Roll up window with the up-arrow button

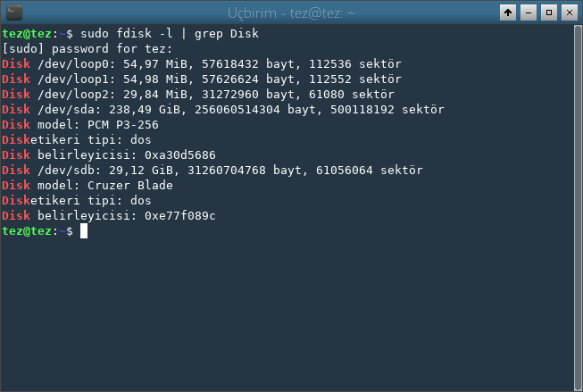[508, 13]
